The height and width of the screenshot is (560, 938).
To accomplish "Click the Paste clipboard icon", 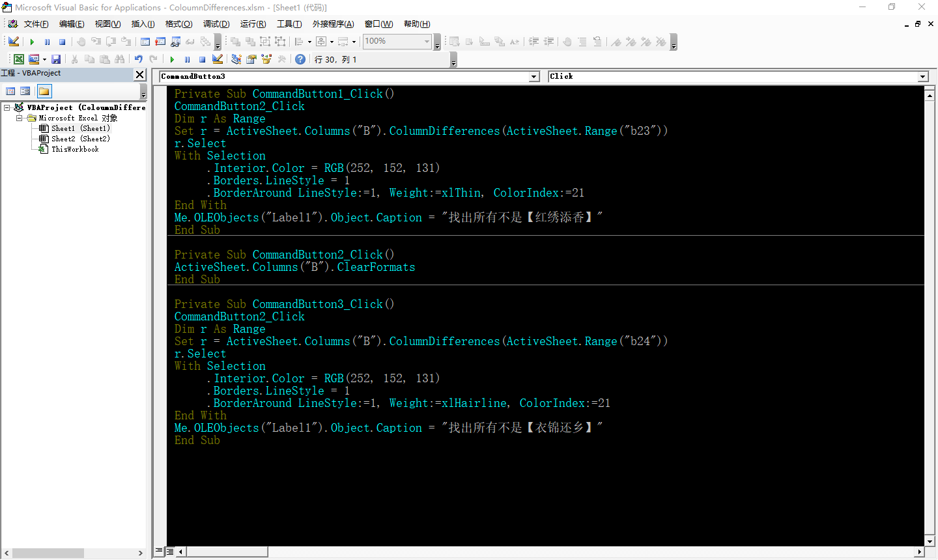I will pyautogui.click(x=104, y=59).
